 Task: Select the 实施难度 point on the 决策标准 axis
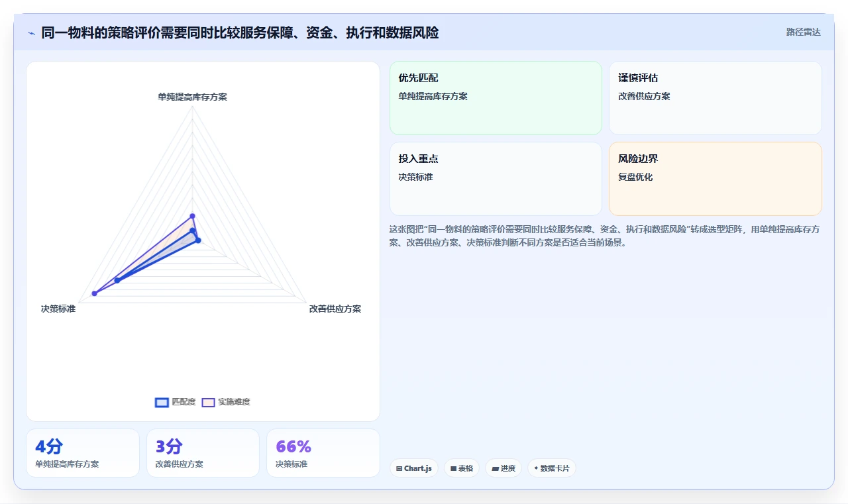pyautogui.click(x=94, y=293)
